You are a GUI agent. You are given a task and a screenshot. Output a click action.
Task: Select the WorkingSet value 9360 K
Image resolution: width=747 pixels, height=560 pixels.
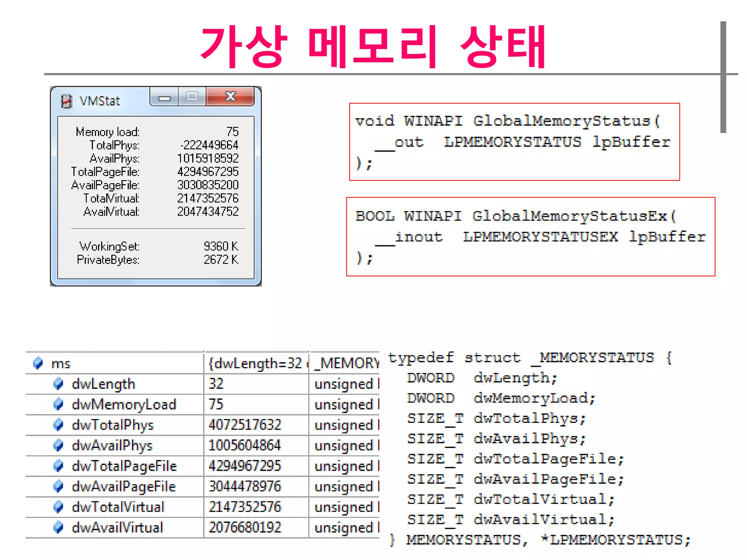221,246
